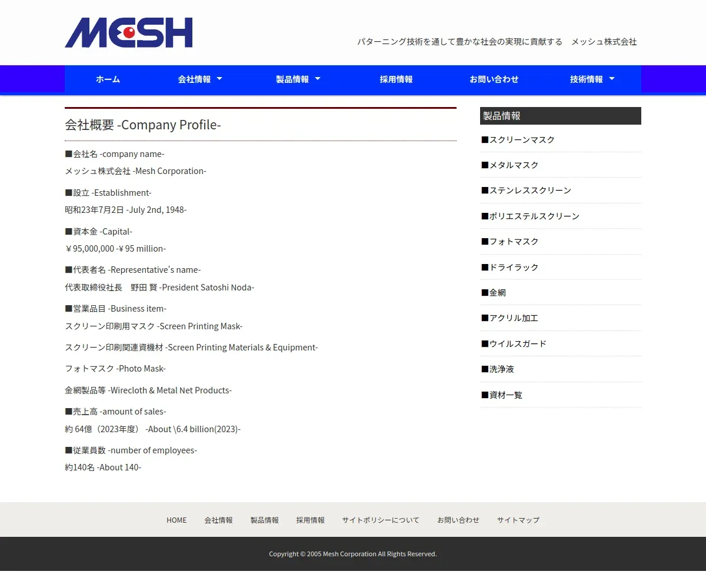The image size is (706, 588).
Task: Open サイトポリシーについて in the footer
Action: (x=381, y=520)
